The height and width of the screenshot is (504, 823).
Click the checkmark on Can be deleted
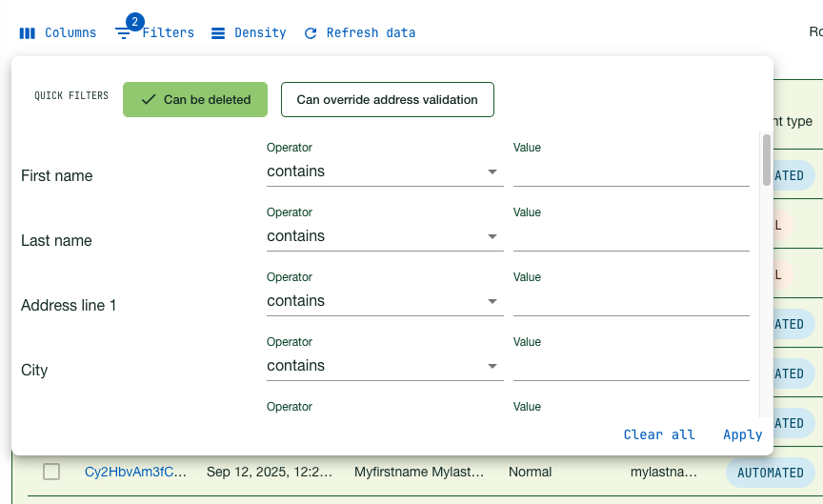tap(148, 100)
